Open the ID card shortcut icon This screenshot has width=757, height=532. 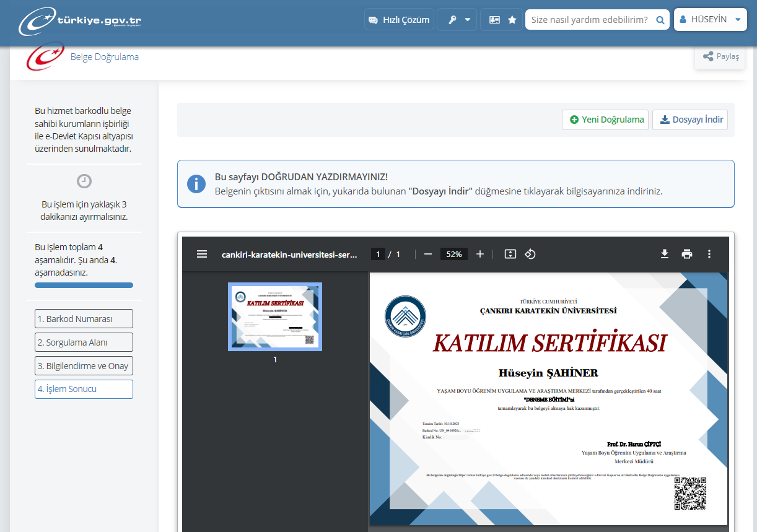494,20
